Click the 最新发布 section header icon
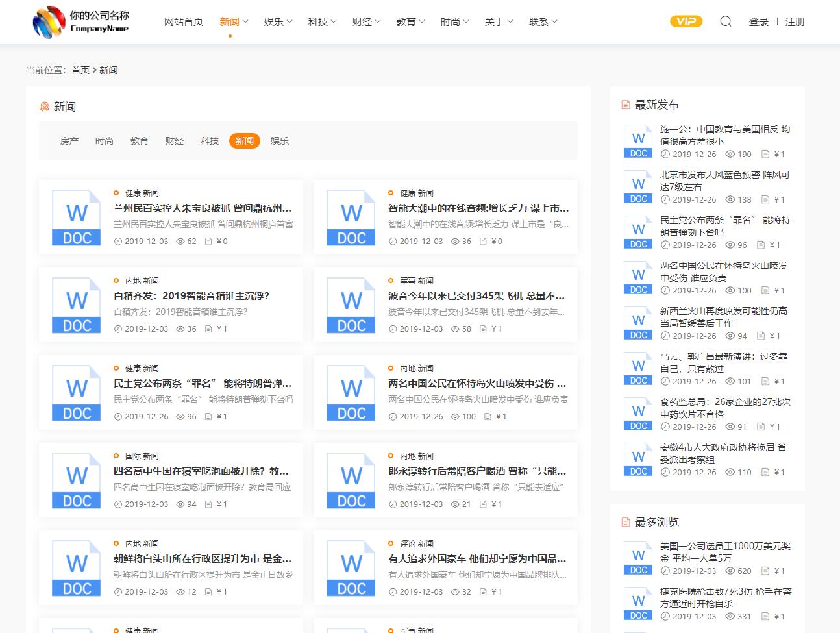The height and width of the screenshot is (633, 840). (x=624, y=104)
